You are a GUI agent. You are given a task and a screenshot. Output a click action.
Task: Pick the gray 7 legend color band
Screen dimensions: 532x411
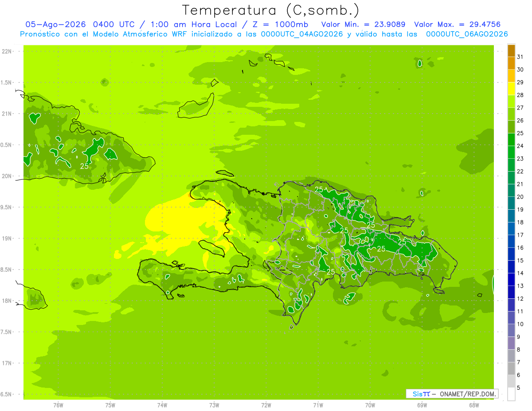pyautogui.click(x=511, y=356)
